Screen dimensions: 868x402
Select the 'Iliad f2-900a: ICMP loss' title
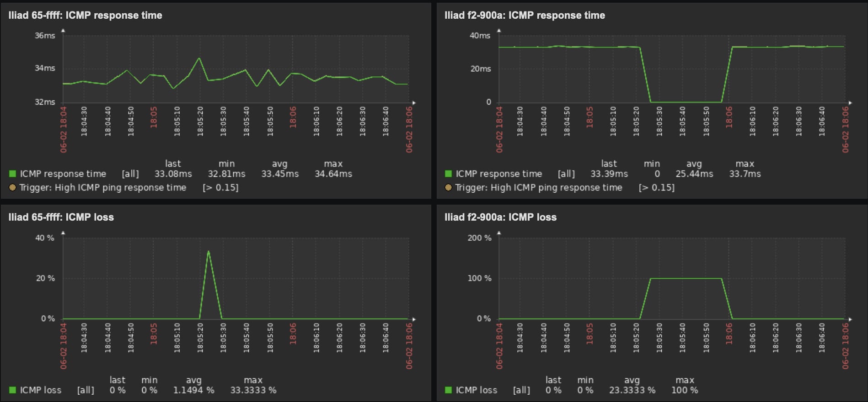(x=500, y=217)
